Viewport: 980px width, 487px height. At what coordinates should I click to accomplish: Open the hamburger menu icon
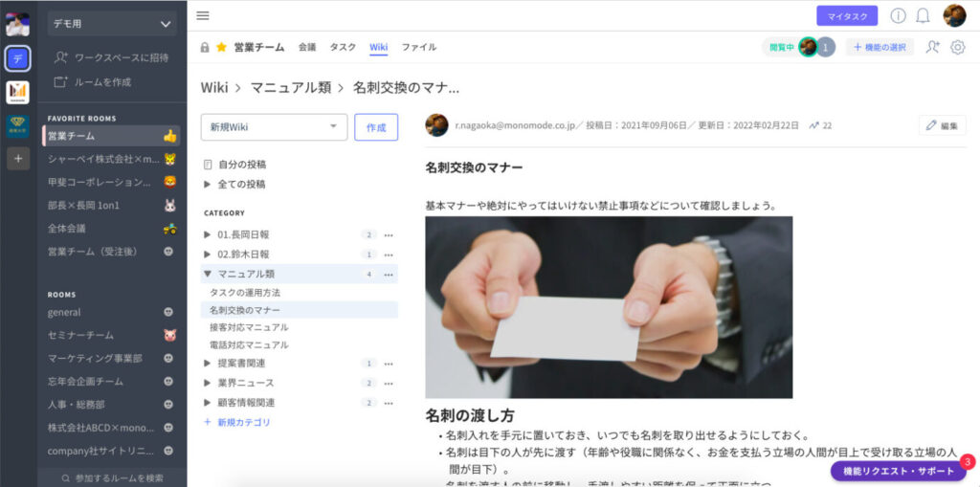[x=203, y=15]
